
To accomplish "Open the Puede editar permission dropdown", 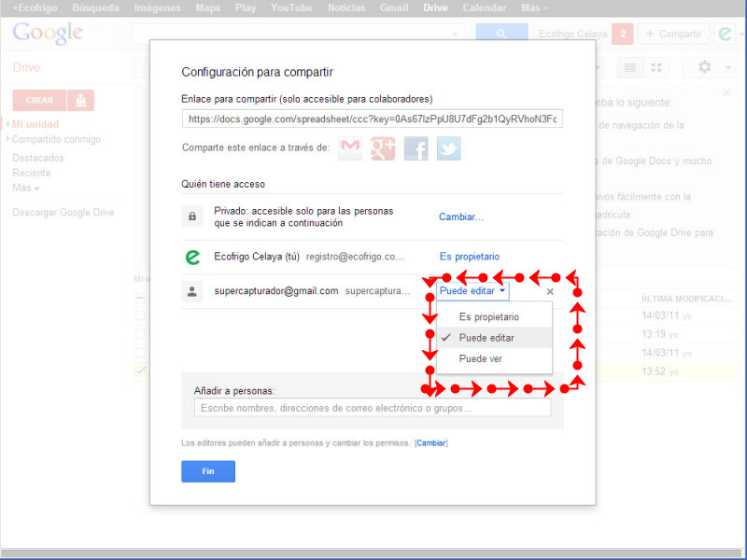I will pyautogui.click(x=472, y=291).
